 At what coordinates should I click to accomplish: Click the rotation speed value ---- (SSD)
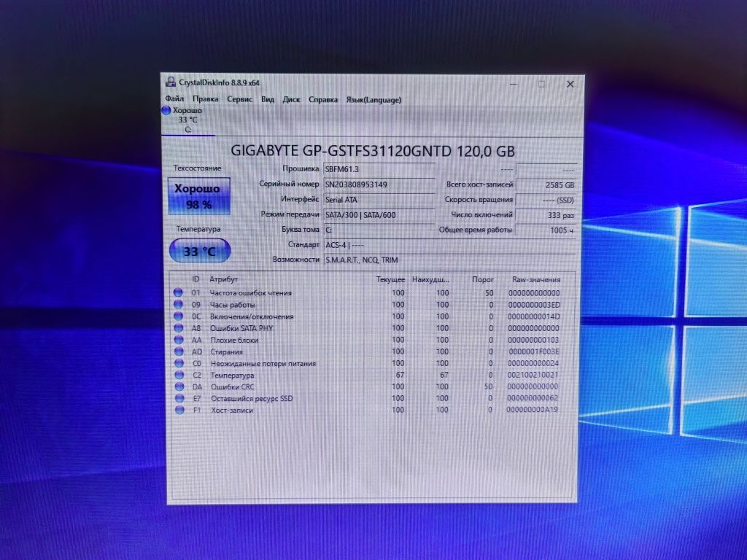(546, 200)
